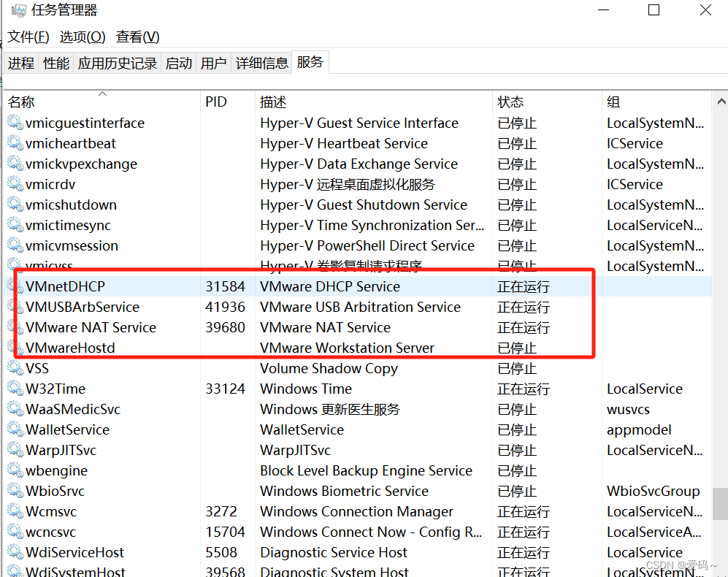Click PID 39680 cell
The width and height of the screenshot is (728, 577).
(225, 327)
